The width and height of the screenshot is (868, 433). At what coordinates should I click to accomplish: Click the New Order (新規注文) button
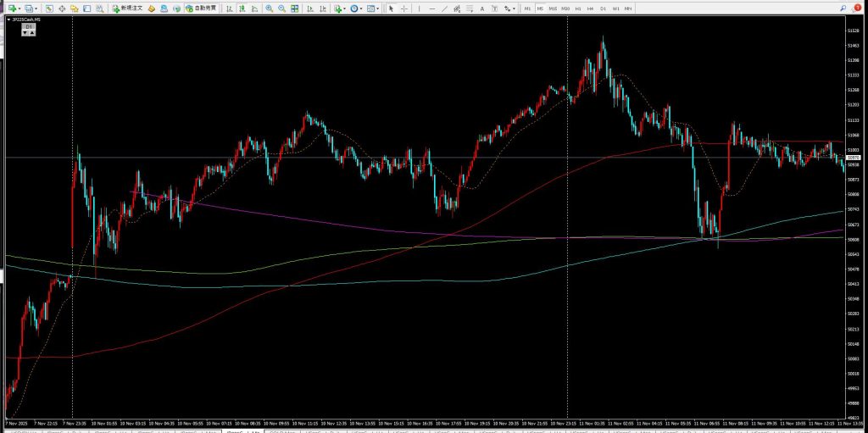point(129,8)
